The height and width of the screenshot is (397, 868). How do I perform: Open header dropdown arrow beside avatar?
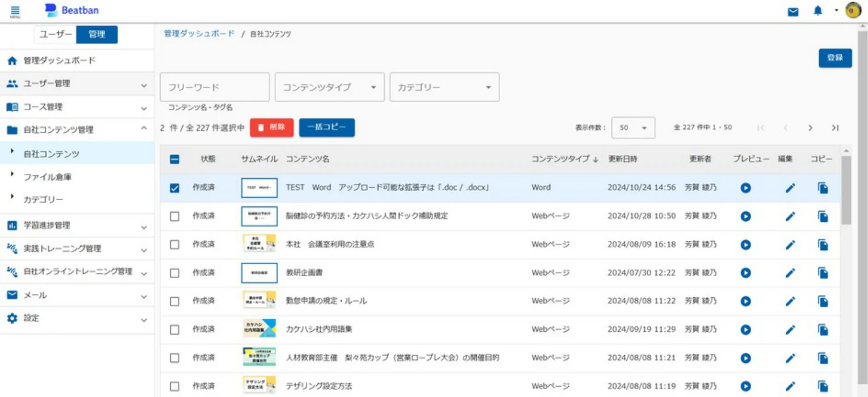[x=836, y=11]
